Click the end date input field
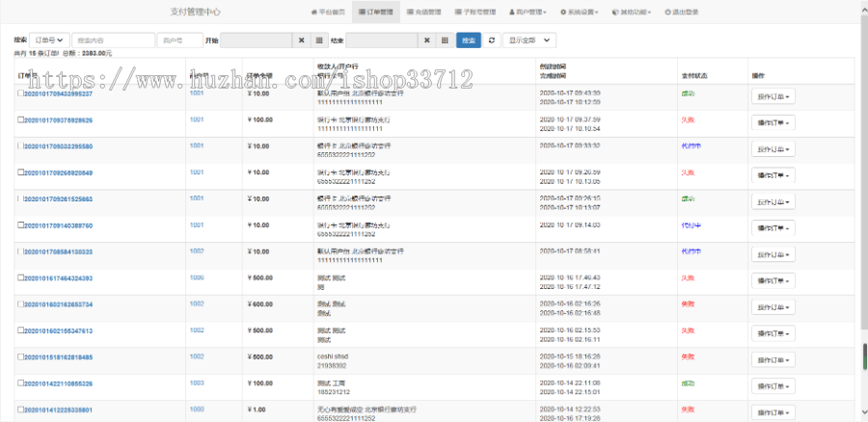Viewport: 868px width, 422px height. pyautogui.click(x=381, y=40)
